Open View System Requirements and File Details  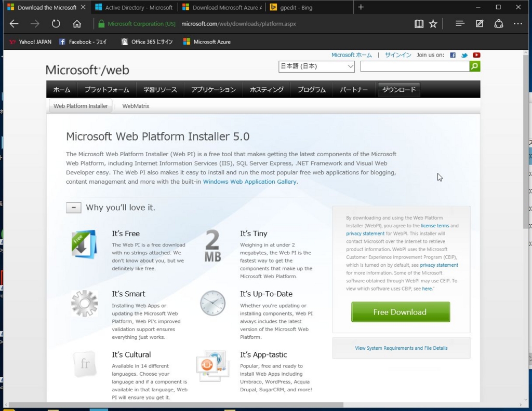click(x=401, y=348)
